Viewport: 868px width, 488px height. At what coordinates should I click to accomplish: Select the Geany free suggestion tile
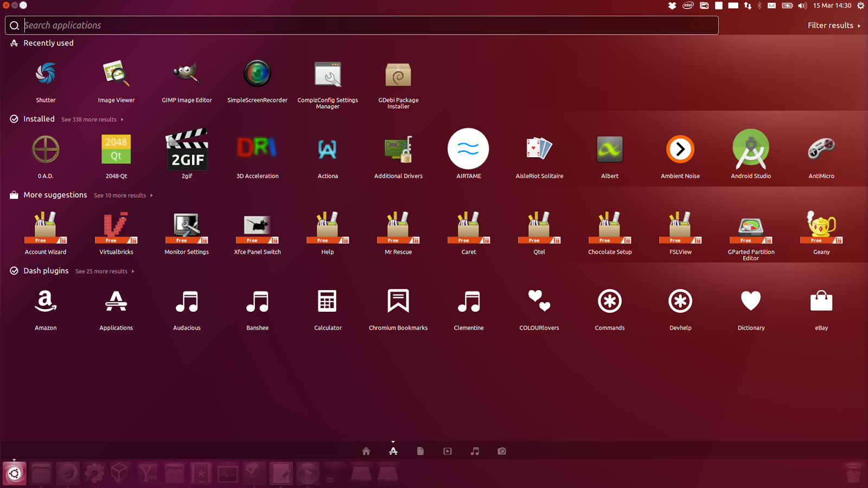pos(821,228)
